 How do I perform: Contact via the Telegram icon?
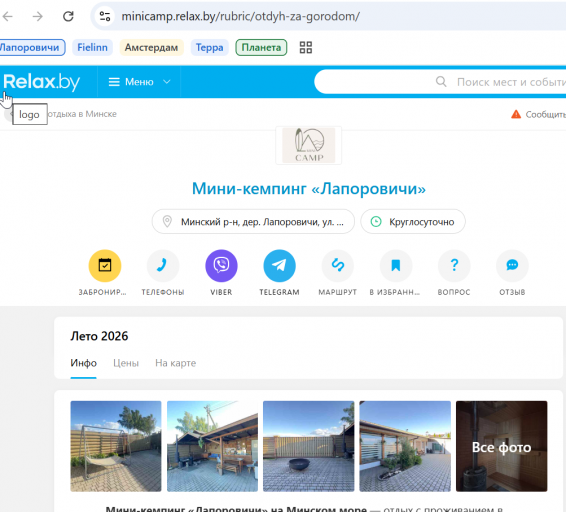coord(279,266)
